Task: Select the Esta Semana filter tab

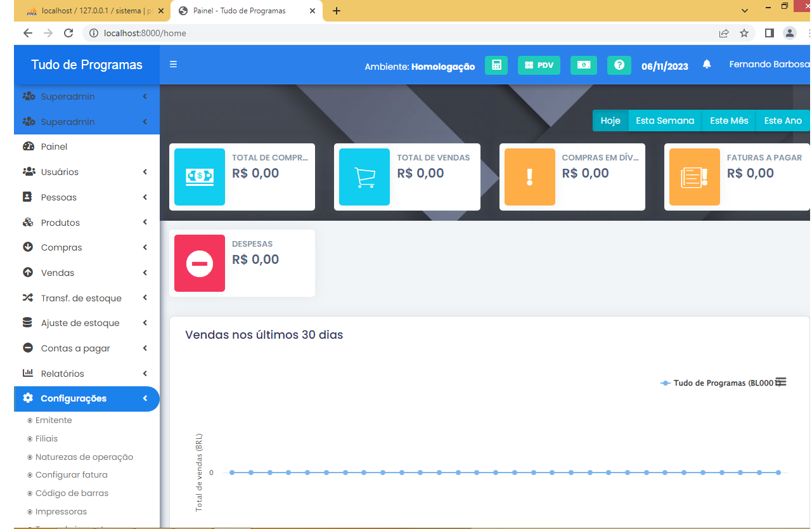Action: pos(664,121)
